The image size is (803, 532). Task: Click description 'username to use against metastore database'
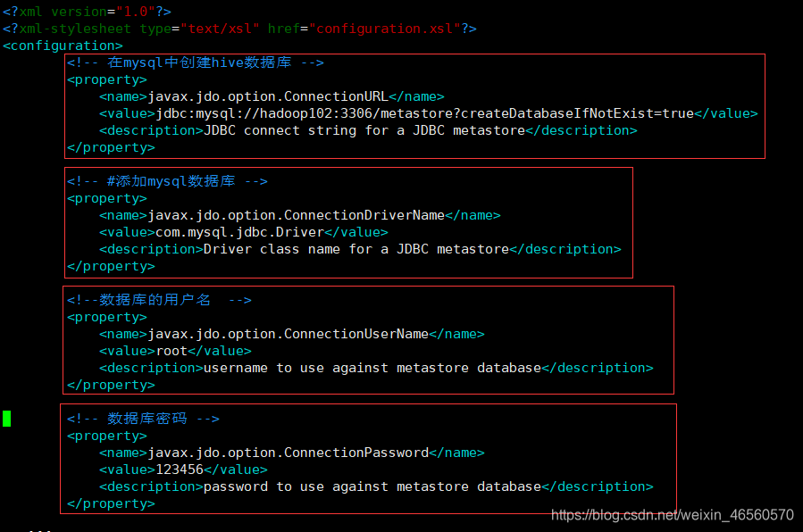pos(376,368)
